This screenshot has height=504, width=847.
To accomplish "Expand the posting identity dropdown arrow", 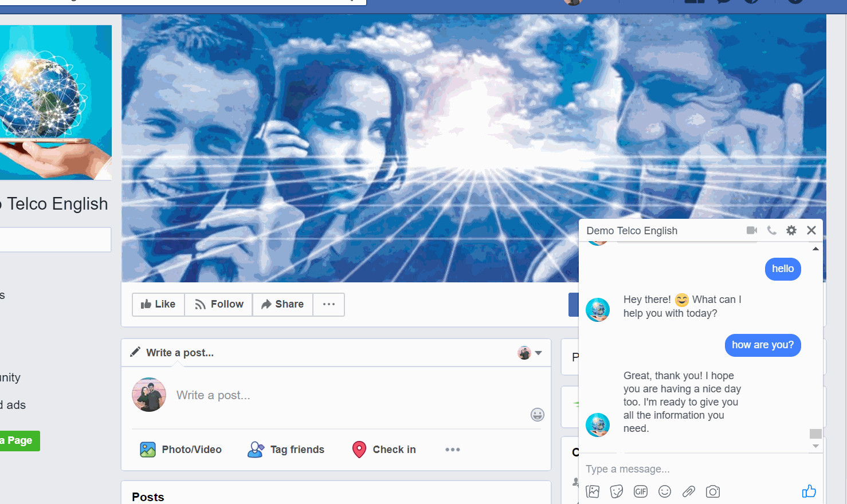I will [x=538, y=353].
